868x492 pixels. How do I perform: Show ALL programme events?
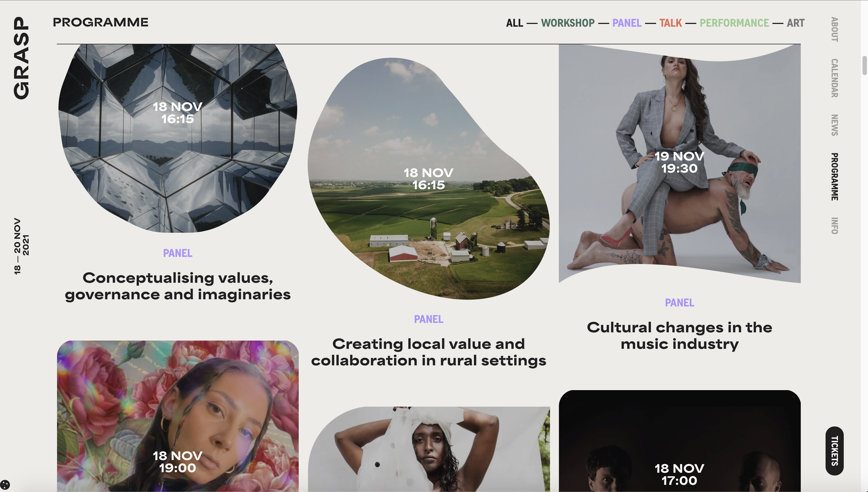(515, 23)
